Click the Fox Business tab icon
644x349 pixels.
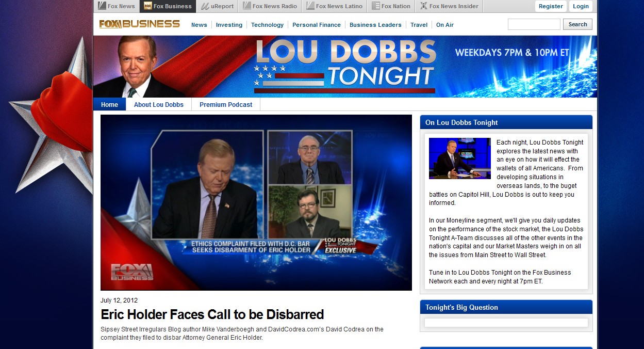pos(147,6)
